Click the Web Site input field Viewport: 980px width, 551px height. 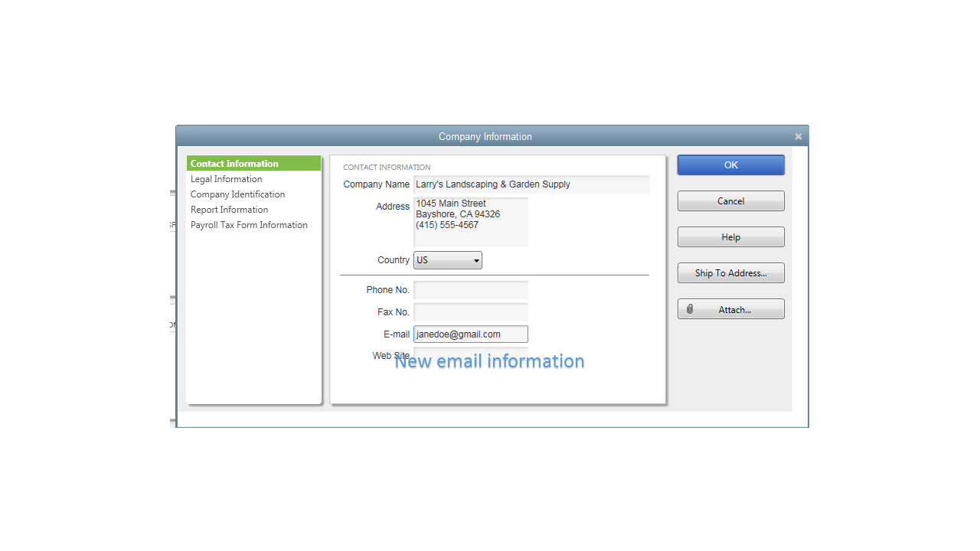tap(470, 355)
